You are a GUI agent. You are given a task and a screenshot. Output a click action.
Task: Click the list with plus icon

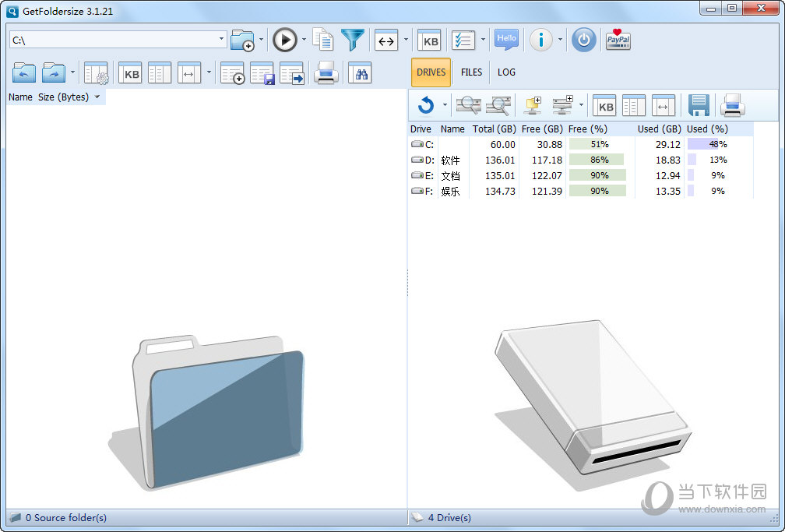click(x=232, y=73)
